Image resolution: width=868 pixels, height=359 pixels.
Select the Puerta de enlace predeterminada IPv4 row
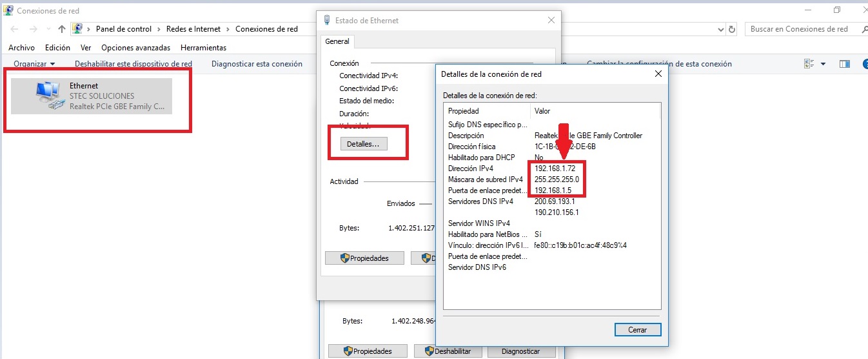point(552,190)
